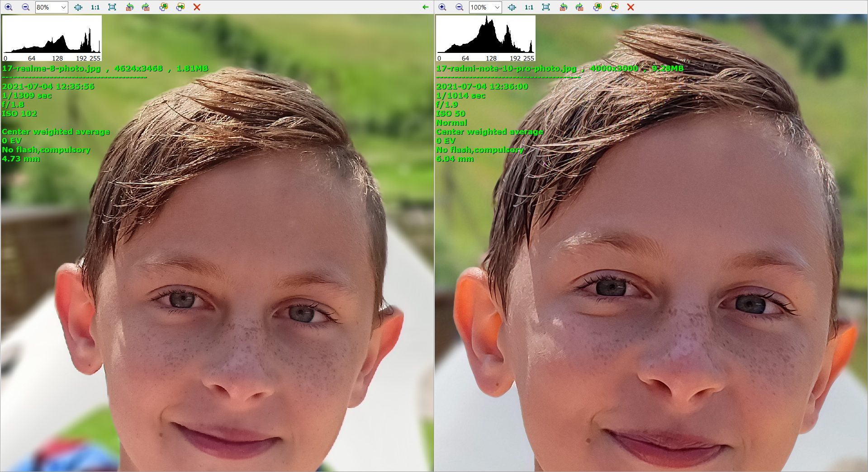Click the red X delete icon in right pane
This screenshot has height=472, width=868.
coord(631,7)
